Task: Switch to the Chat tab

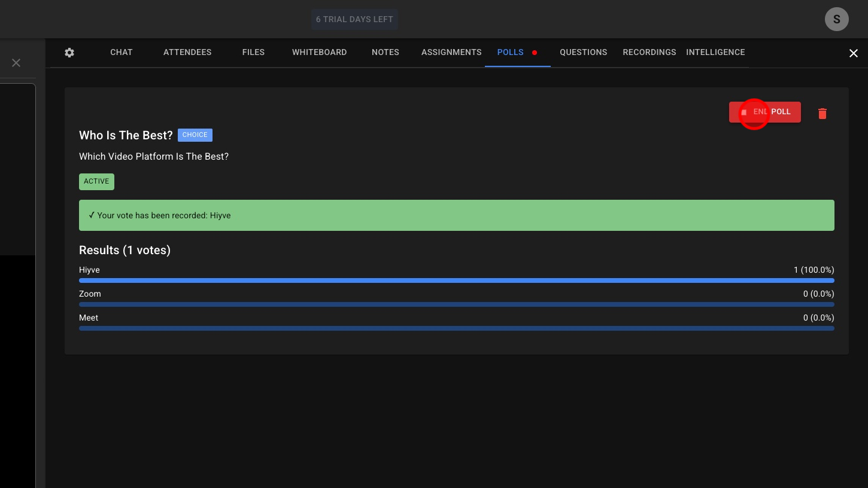Action: click(x=121, y=53)
